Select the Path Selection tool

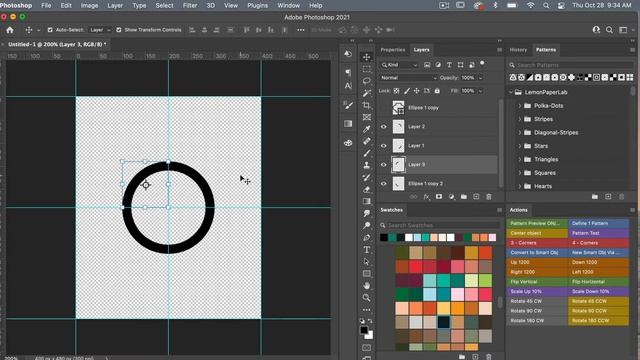pyautogui.click(x=367, y=262)
